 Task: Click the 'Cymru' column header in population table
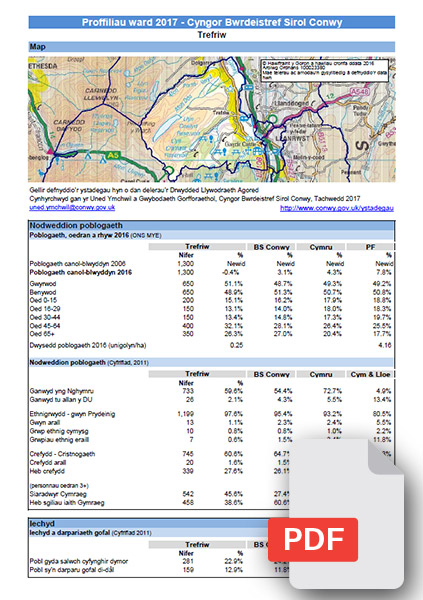pos(321,247)
